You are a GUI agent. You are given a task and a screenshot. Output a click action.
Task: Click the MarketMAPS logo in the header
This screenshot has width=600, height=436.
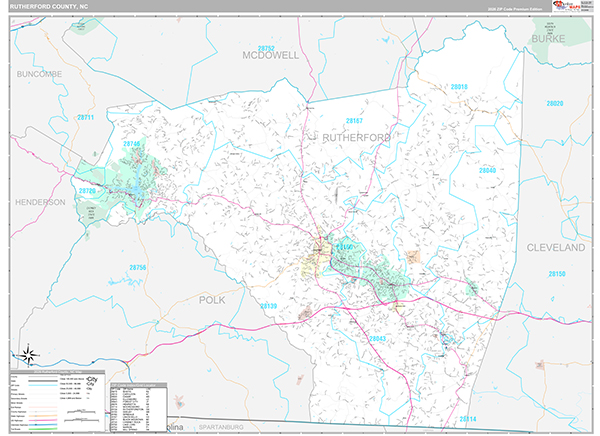tap(567, 6)
